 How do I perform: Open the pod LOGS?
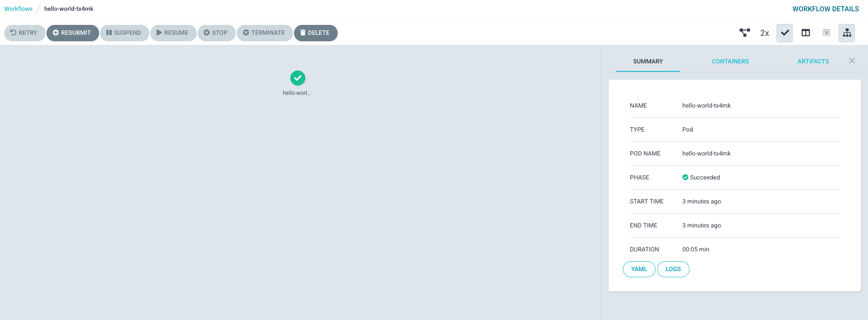673,269
